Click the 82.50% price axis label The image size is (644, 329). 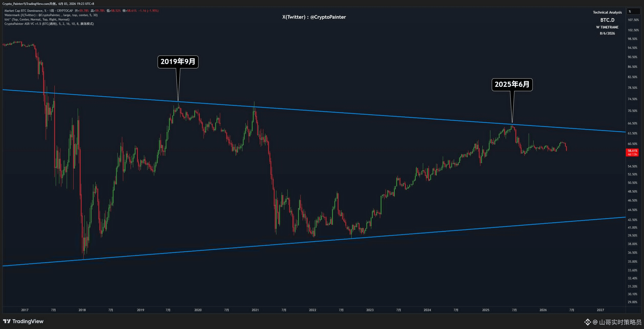632,77
